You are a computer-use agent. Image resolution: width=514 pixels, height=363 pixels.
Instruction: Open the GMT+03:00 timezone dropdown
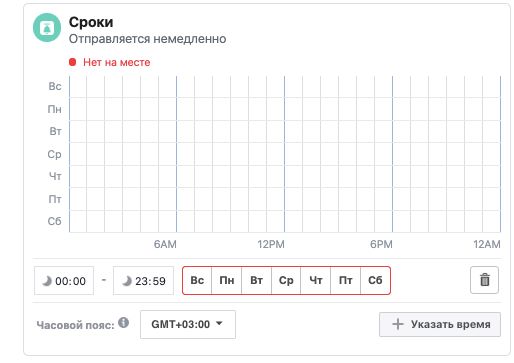pos(188,324)
